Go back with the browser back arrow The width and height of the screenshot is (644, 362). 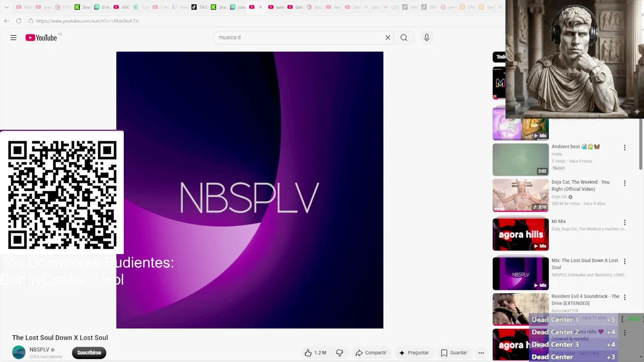click(x=6, y=21)
